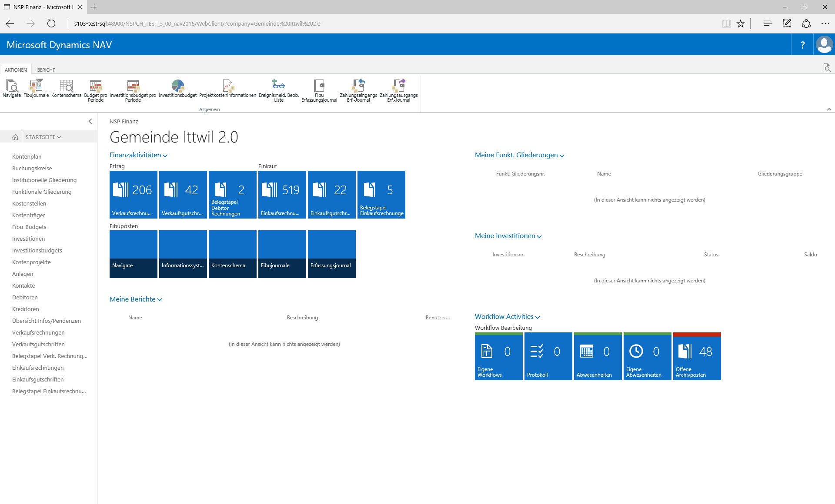Open Ereignismeld. Beob. Liste action
The height and width of the screenshot is (504, 835).
pos(279,91)
